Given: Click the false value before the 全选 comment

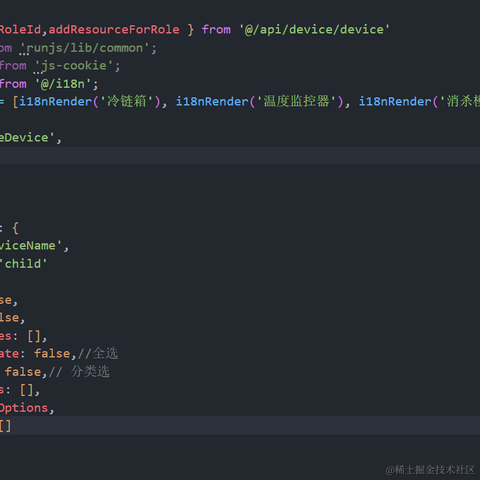Looking at the screenshot, I should (52, 354).
